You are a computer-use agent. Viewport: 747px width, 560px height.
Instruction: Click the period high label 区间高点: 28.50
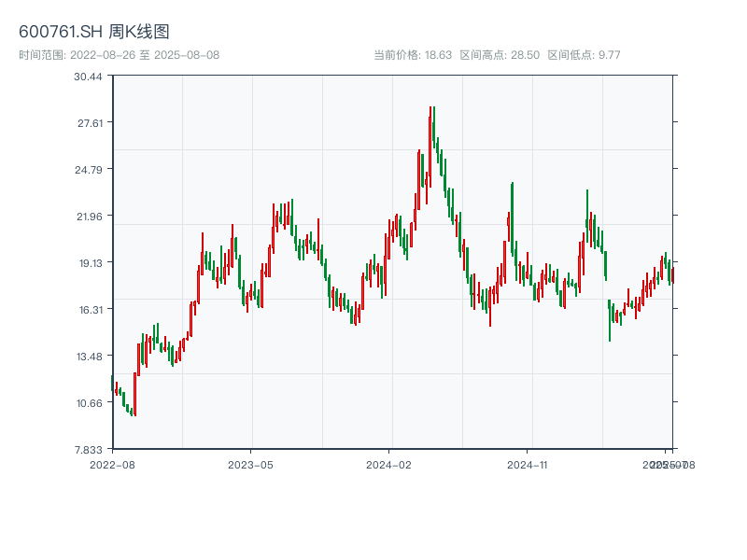point(500,55)
